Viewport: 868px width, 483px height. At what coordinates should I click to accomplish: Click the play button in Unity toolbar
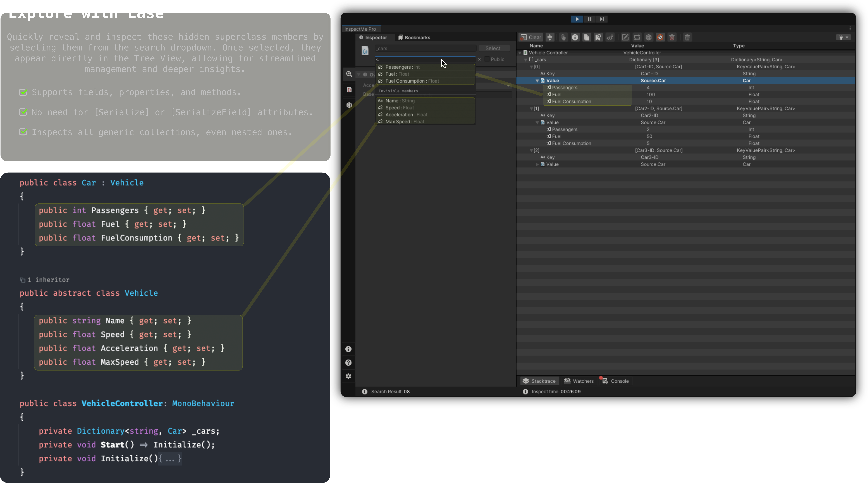click(x=577, y=19)
